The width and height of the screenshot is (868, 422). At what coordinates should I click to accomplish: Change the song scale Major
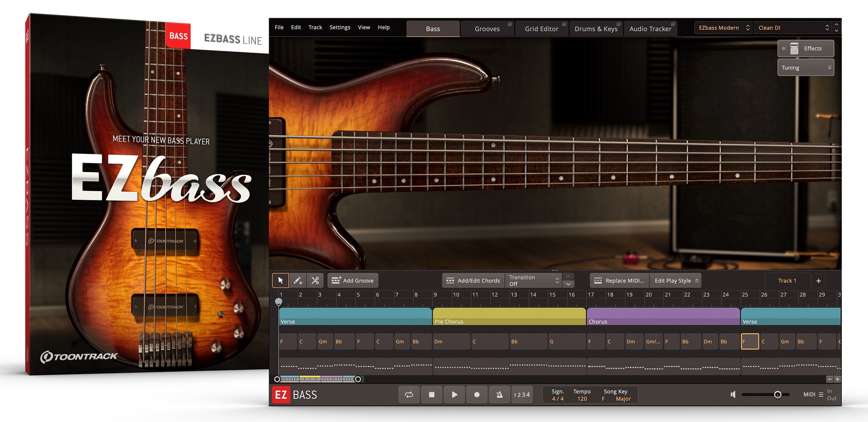point(623,399)
